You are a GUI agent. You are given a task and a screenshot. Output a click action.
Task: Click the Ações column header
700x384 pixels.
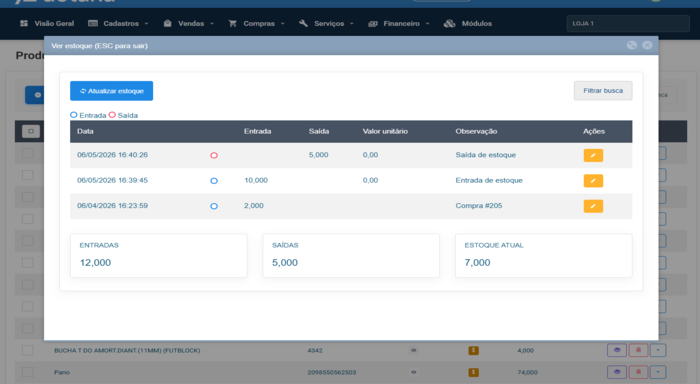pos(594,131)
